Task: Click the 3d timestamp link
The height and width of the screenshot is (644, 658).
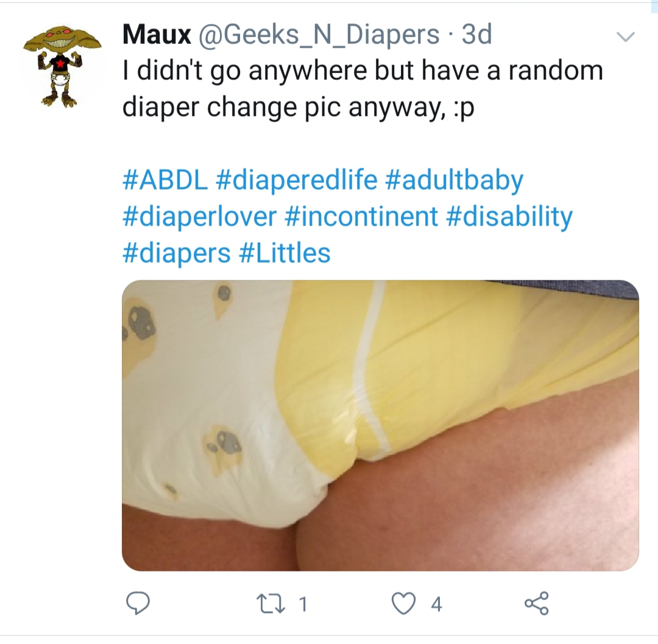Action: 476,34
